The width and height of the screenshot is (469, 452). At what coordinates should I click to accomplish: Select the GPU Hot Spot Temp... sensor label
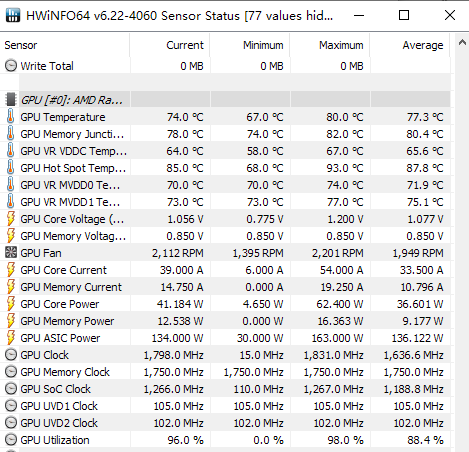(x=73, y=168)
